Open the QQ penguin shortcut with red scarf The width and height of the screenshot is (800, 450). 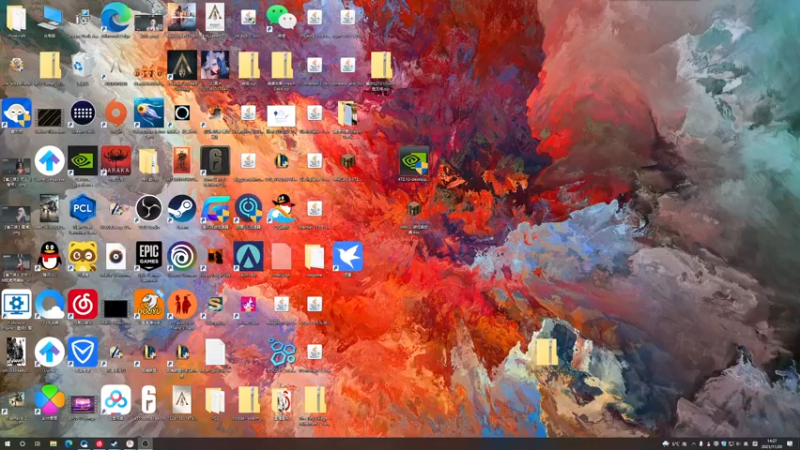pos(49,256)
